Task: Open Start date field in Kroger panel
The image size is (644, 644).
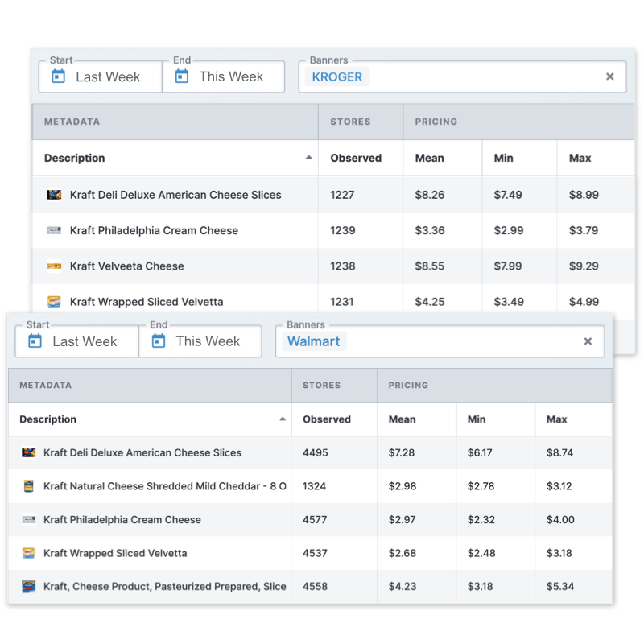Action: pos(100,76)
